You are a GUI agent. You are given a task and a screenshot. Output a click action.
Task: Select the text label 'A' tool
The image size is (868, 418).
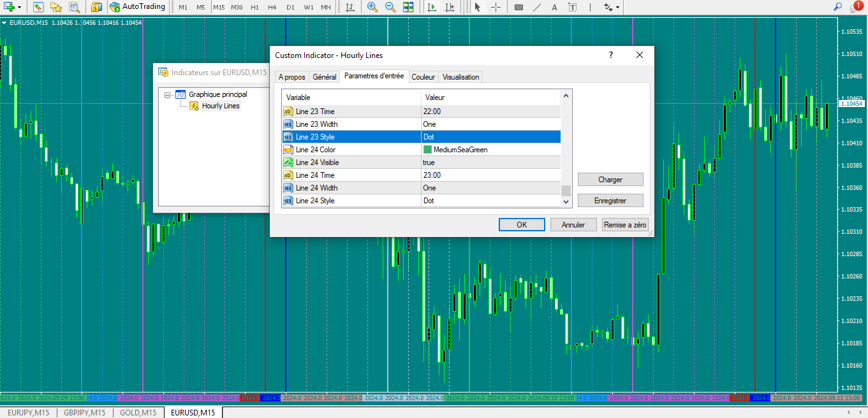(554, 7)
